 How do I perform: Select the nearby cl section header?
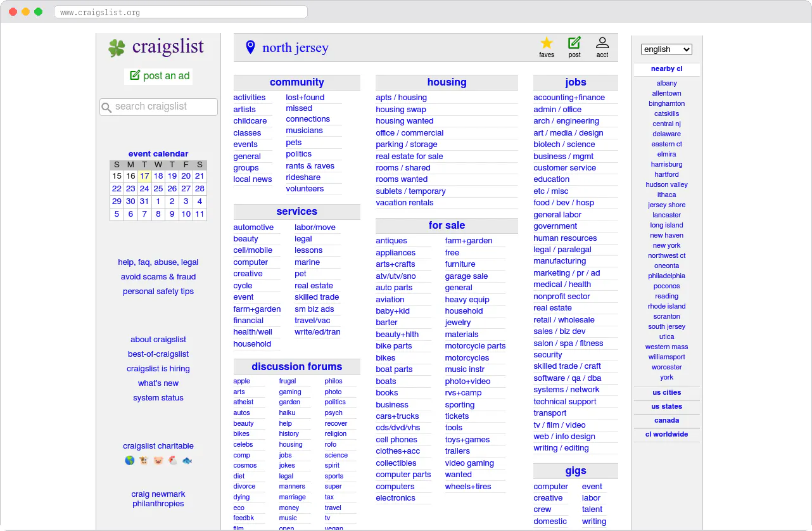click(666, 68)
